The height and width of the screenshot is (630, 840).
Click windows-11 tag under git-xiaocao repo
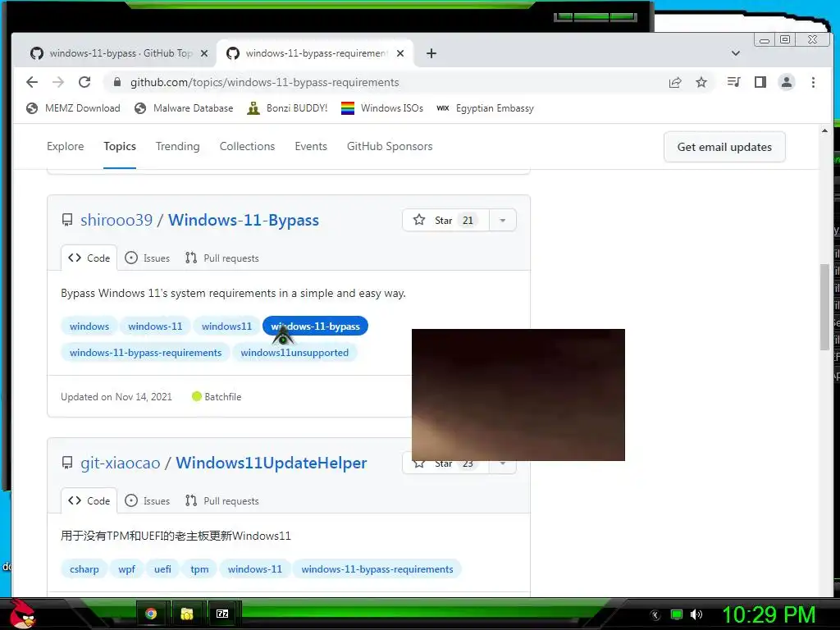pos(255,569)
